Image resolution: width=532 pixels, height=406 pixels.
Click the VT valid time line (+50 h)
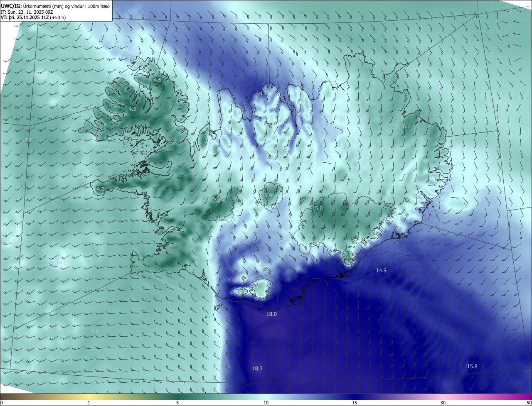pos(33,17)
